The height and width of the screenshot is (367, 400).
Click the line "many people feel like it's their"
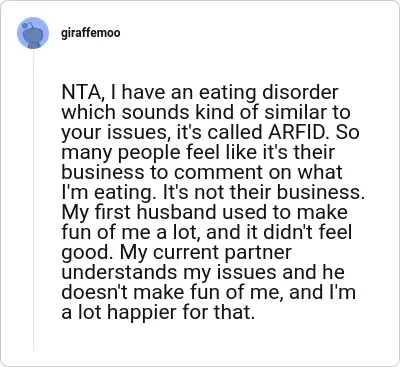[198, 153]
